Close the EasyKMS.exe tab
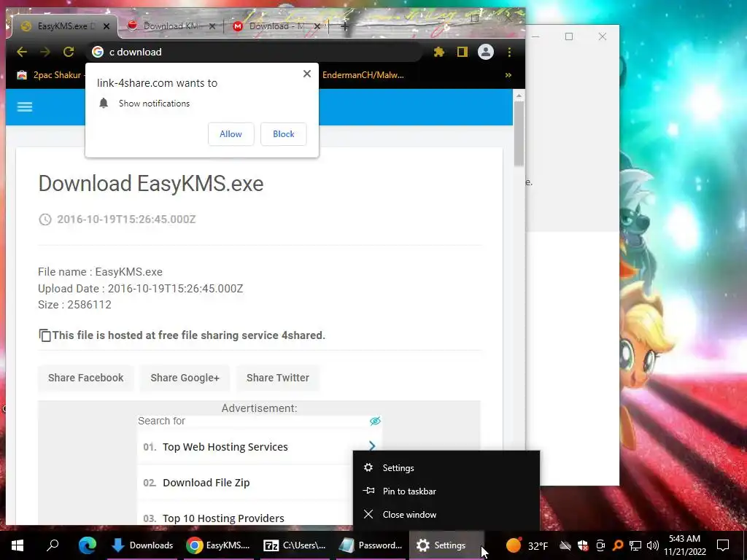The width and height of the screenshot is (747, 560). (x=107, y=26)
